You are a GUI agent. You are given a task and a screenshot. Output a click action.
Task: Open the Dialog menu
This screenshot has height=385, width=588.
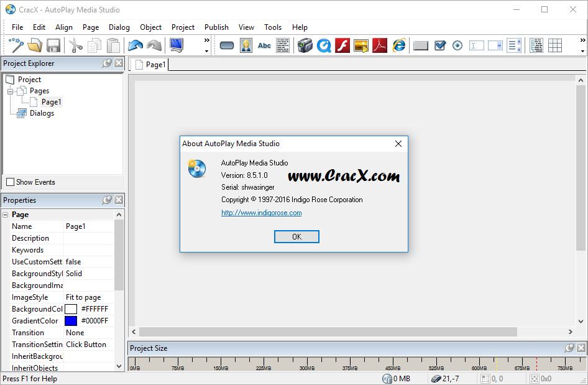(119, 27)
